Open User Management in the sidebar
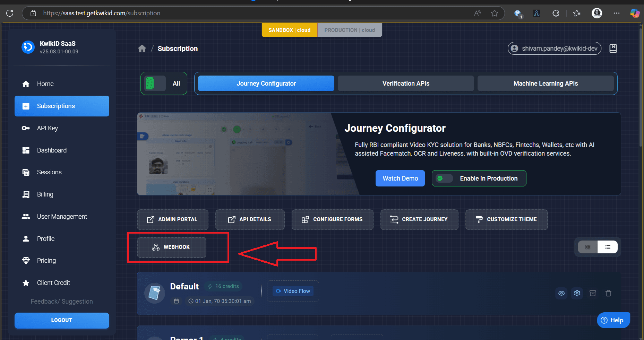The width and height of the screenshot is (644, 340). (x=62, y=217)
